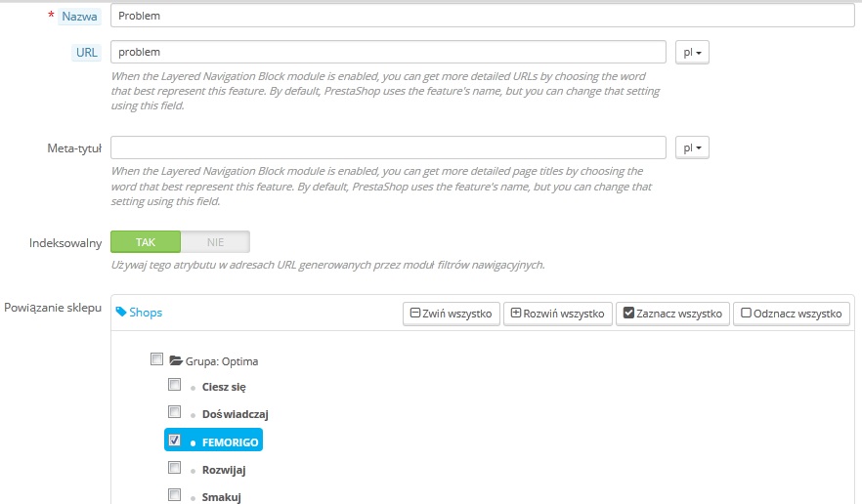Click Rozwiń wszystko expand-all button

point(557,314)
